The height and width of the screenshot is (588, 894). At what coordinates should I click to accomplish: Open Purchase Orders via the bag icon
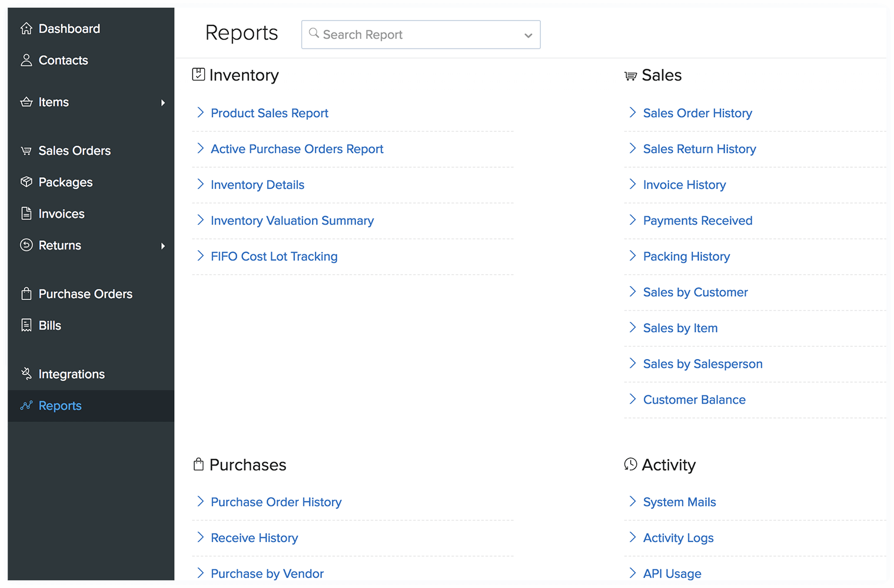pos(26,293)
